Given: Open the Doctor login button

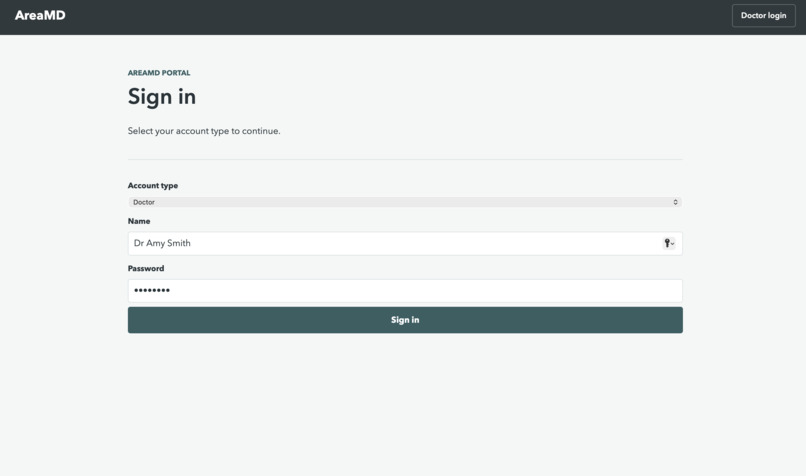Looking at the screenshot, I should (x=763, y=15).
